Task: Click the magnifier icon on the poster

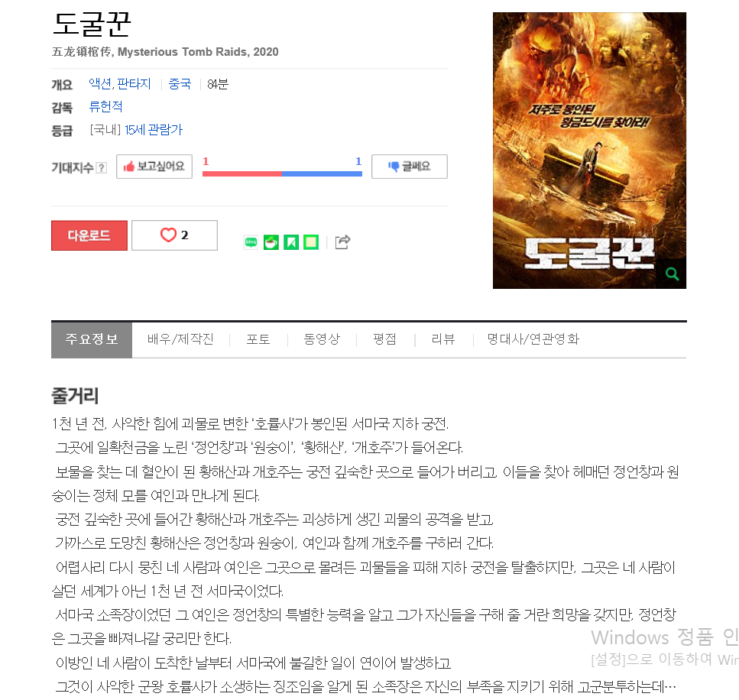Action: [x=672, y=274]
